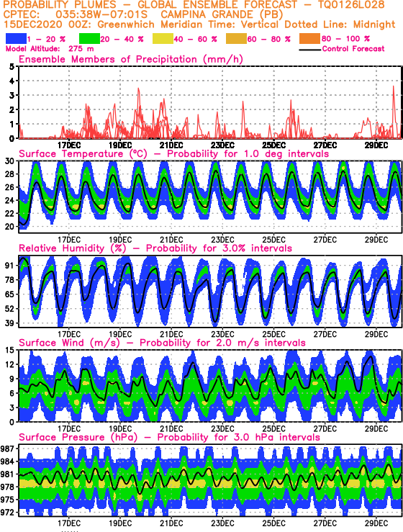The width and height of the screenshot is (403, 532).
Task: Click the gold 60 - 80 % swatch
Action: pyautogui.click(x=236, y=39)
